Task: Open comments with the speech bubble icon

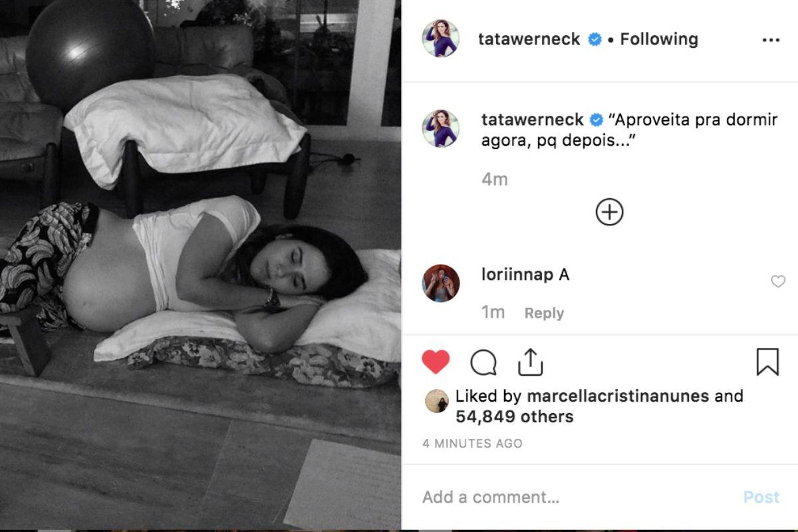Action: pos(483,362)
